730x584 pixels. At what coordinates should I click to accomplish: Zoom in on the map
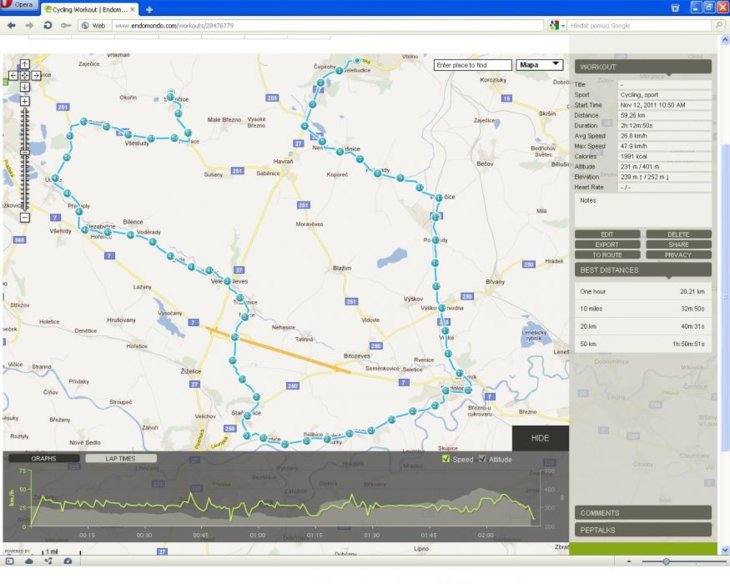(25, 101)
